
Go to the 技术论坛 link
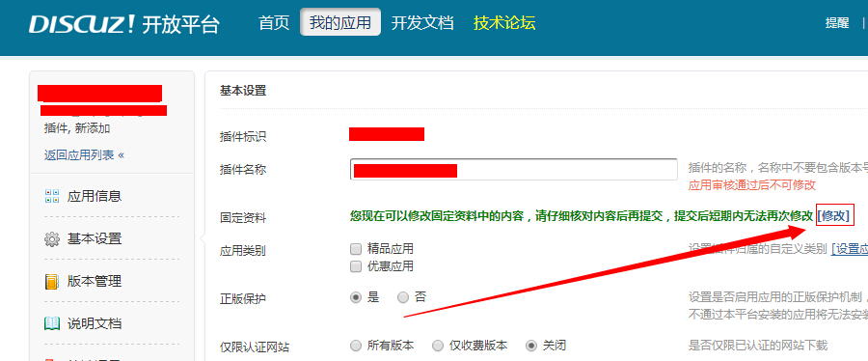click(504, 23)
